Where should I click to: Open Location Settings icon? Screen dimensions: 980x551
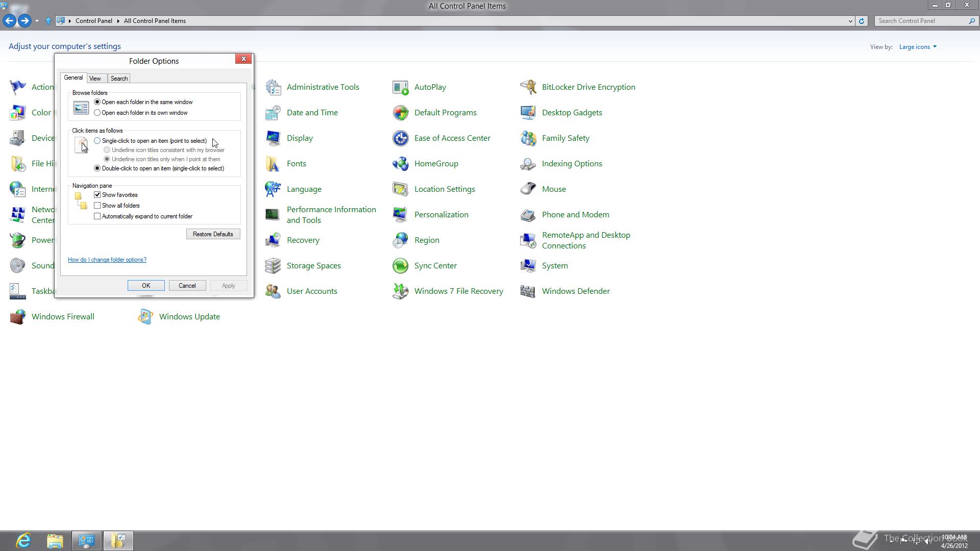(x=401, y=189)
